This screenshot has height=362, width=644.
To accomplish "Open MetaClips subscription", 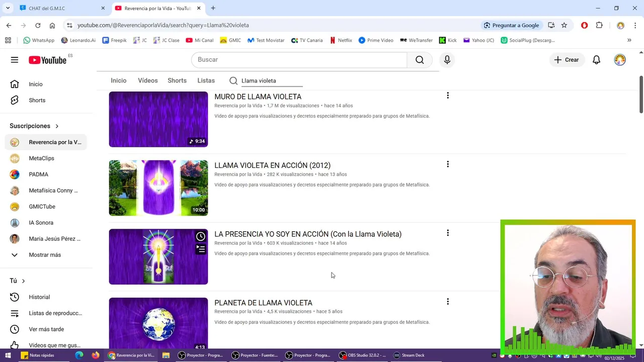I will pos(46,158).
